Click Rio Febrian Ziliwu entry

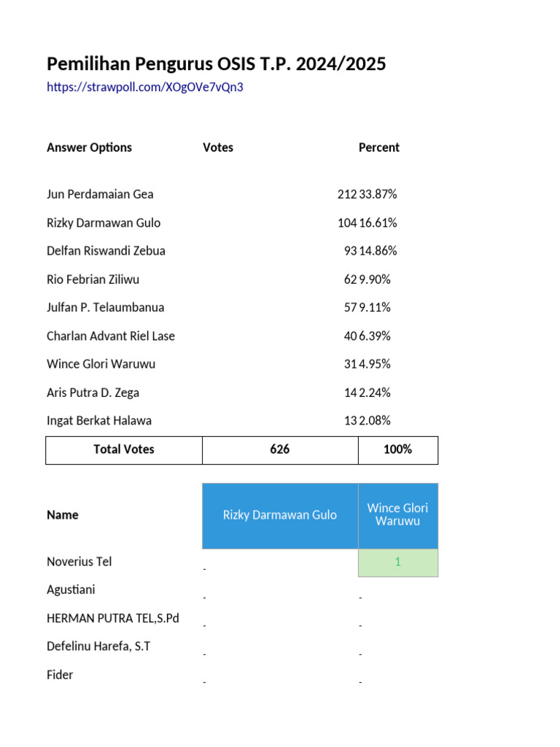93,279
